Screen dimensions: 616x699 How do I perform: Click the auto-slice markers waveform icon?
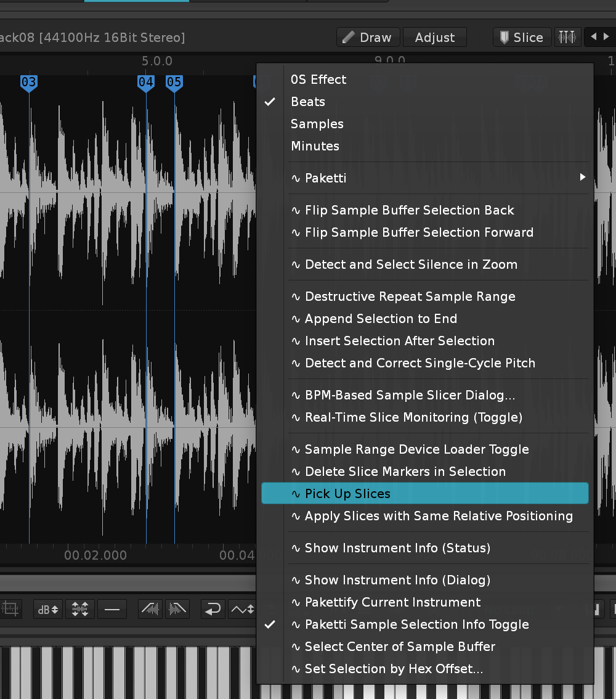[566, 38]
